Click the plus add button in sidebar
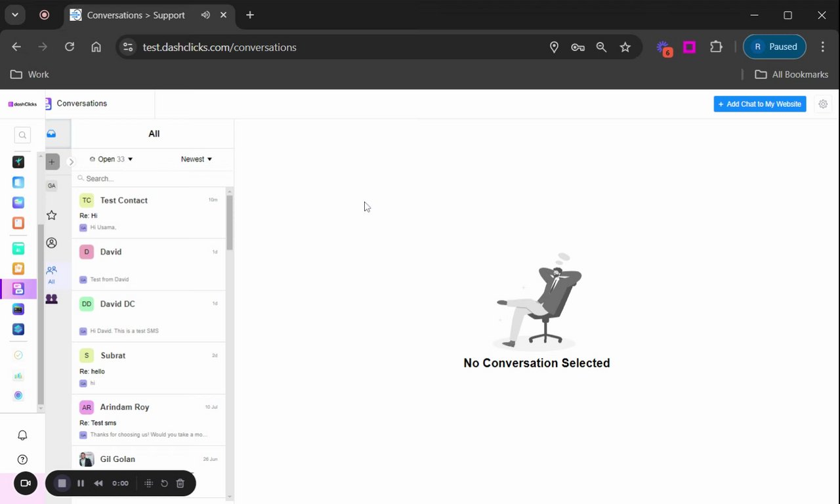This screenshot has height=504, width=840. coord(52,161)
